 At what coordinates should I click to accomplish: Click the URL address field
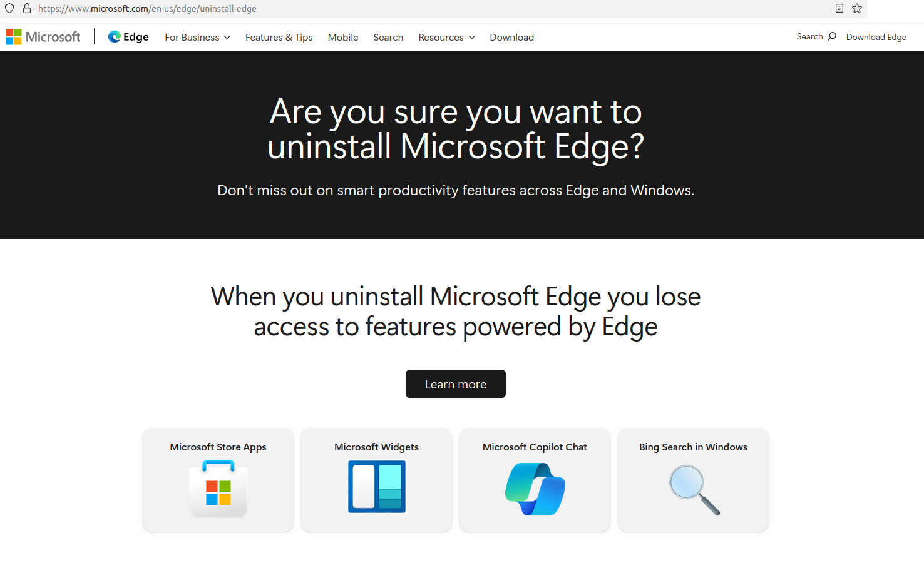click(x=432, y=9)
